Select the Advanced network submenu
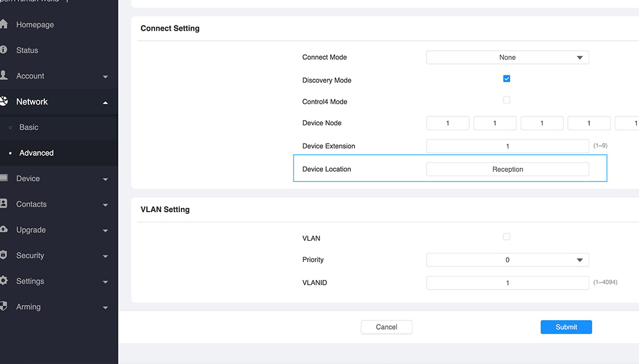639x364 pixels. [x=36, y=153]
